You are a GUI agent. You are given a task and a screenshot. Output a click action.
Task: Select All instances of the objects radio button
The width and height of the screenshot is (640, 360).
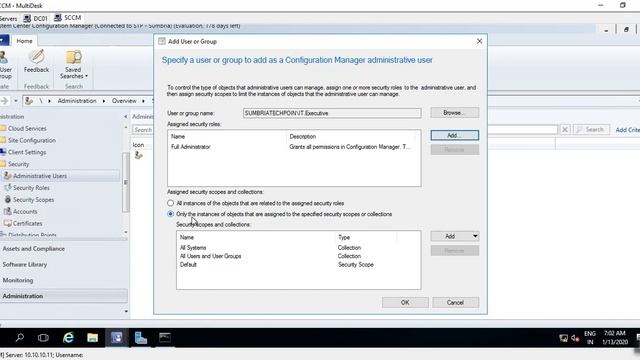point(171,203)
